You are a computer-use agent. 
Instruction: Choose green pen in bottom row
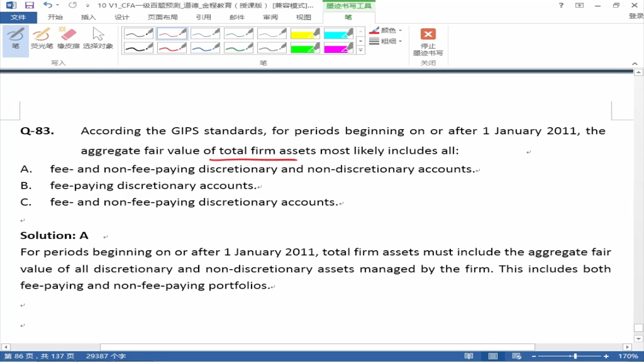(x=238, y=48)
